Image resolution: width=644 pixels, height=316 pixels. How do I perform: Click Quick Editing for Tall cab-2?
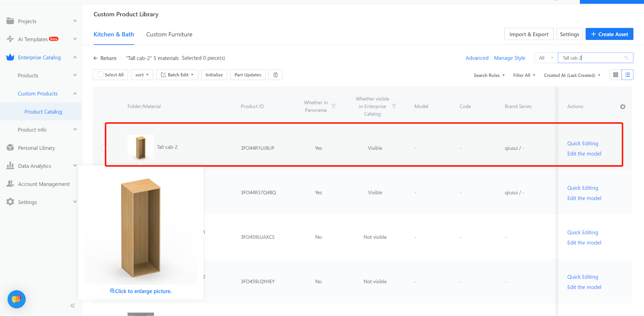[x=582, y=144]
